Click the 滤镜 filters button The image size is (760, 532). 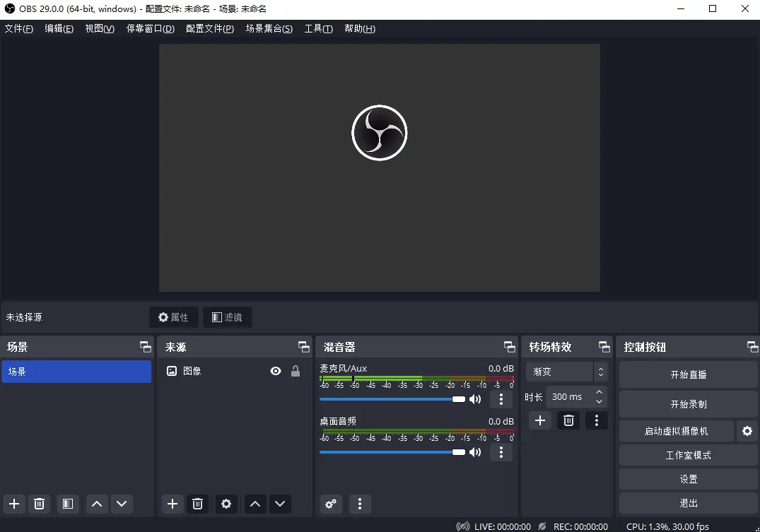(x=228, y=317)
